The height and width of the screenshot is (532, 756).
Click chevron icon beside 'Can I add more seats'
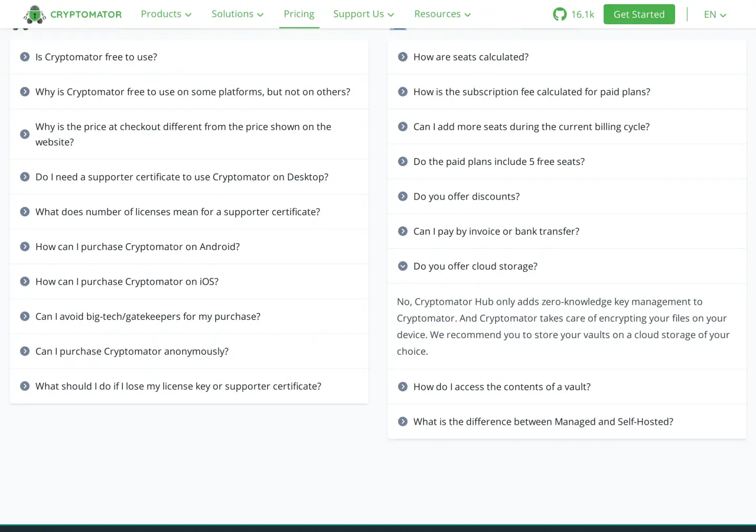click(403, 127)
